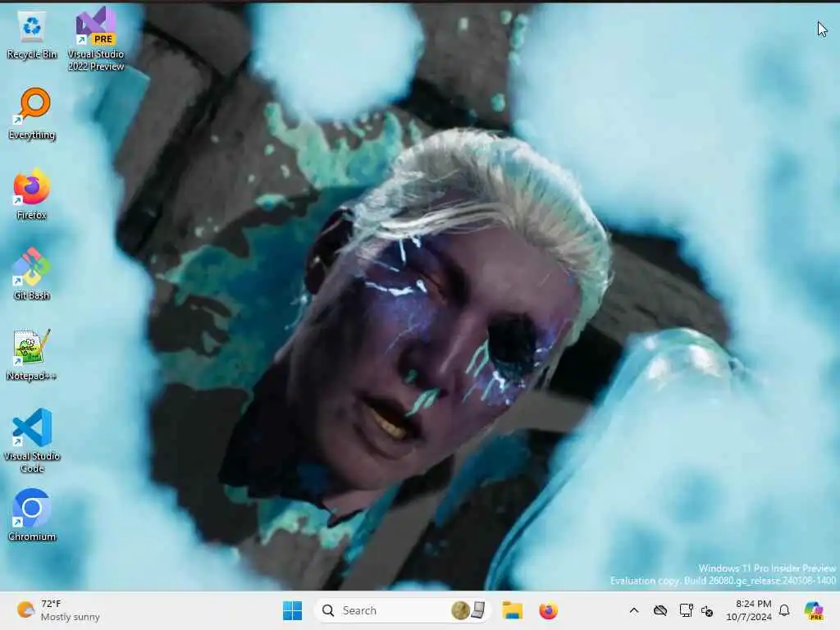Click the taskbar Search box

[402, 610]
